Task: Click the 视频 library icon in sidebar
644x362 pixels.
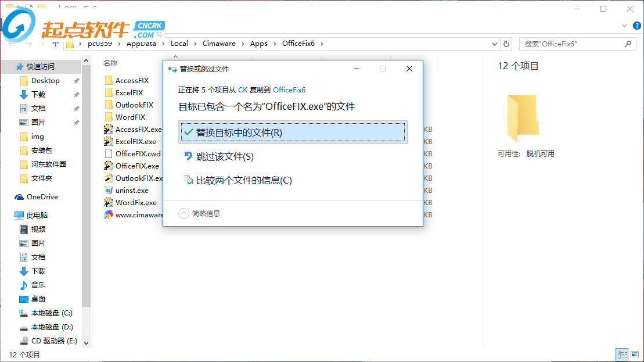Action: [x=24, y=230]
